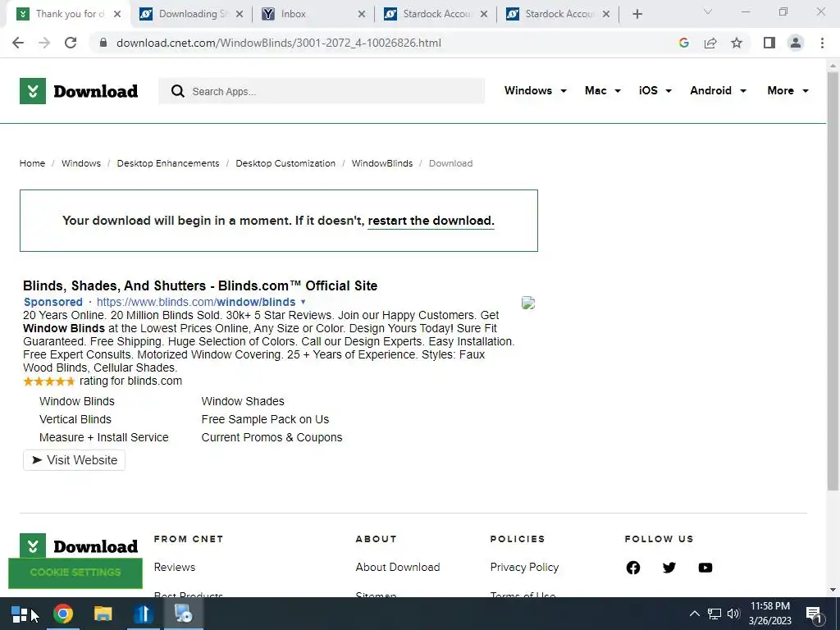Open Chrome from the taskbar
This screenshot has width=840, height=630.
[63, 614]
